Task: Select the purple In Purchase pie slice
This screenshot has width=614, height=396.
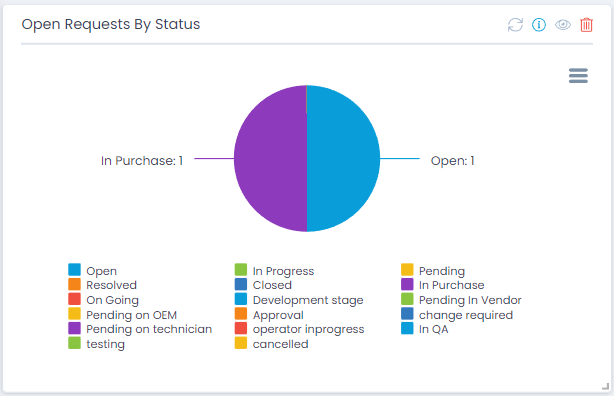Action: (270, 159)
